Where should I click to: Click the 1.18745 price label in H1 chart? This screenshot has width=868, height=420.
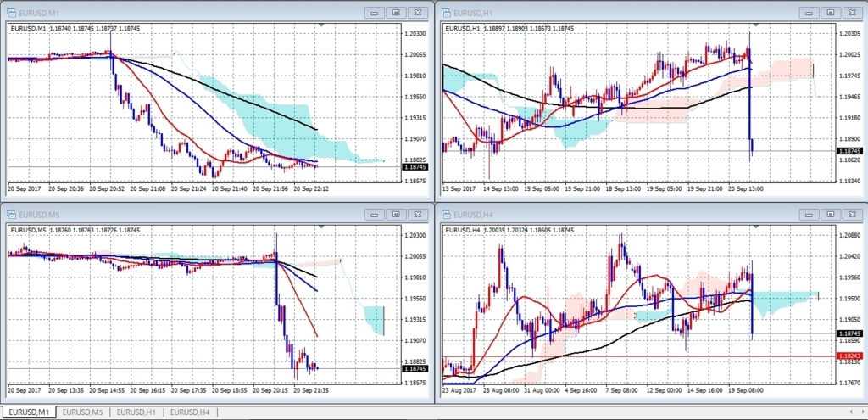pos(849,151)
